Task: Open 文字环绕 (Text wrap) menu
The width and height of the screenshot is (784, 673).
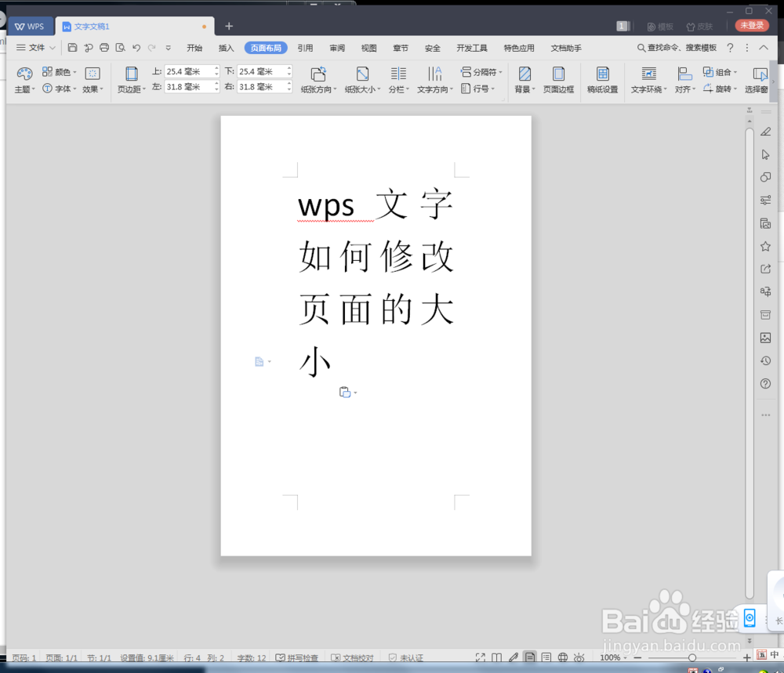Action: 648,80
